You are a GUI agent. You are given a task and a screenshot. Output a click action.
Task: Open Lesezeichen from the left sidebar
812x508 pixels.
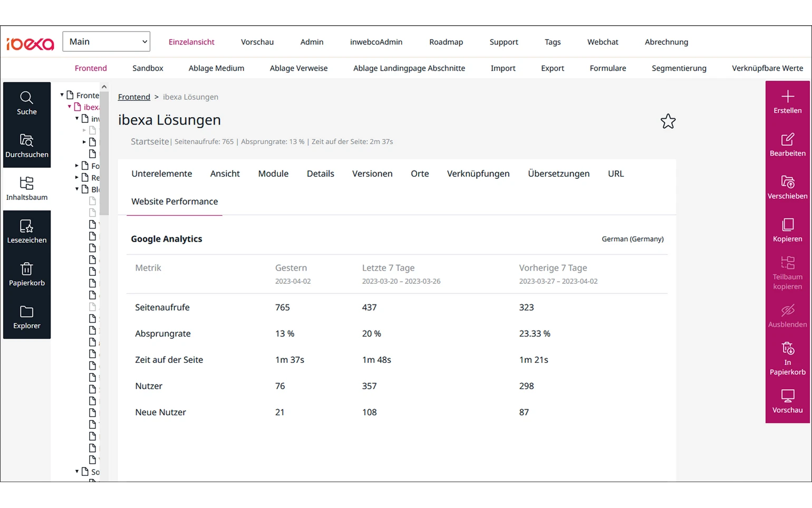[x=26, y=231]
